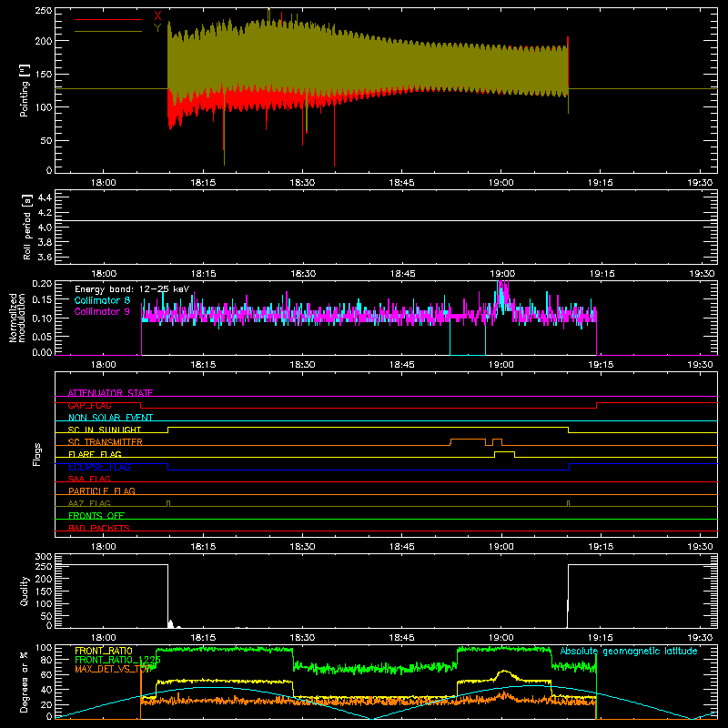
Task: Click the 3.6 Roll period y-axis tick
Action: coord(45,258)
